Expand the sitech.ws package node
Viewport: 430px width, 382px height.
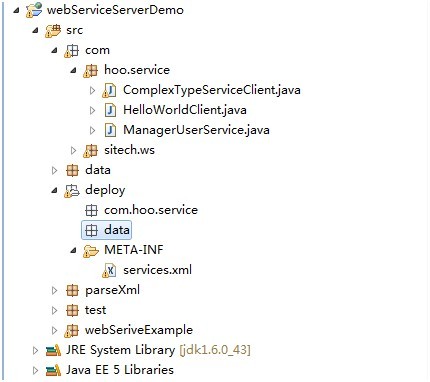click(x=73, y=150)
